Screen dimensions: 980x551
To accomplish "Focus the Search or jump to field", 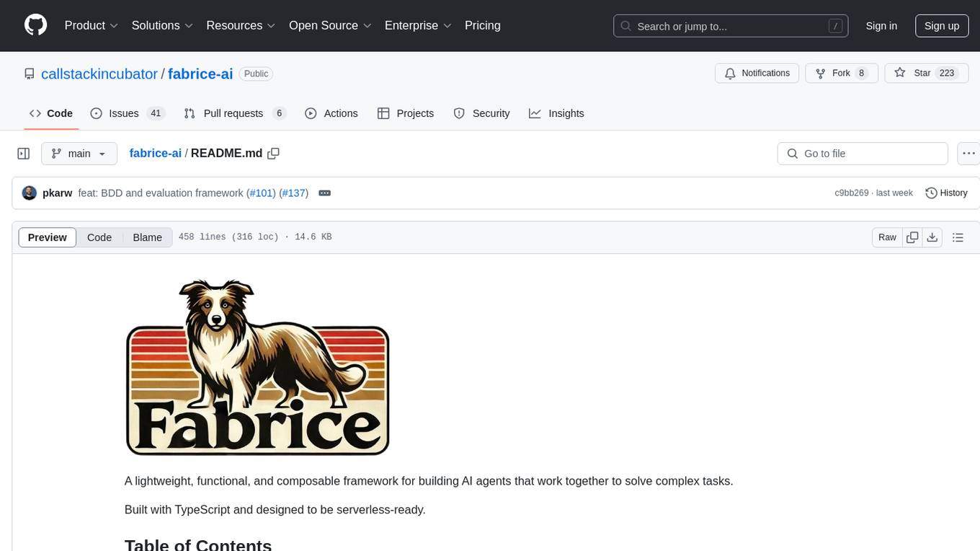I will pyautogui.click(x=731, y=26).
